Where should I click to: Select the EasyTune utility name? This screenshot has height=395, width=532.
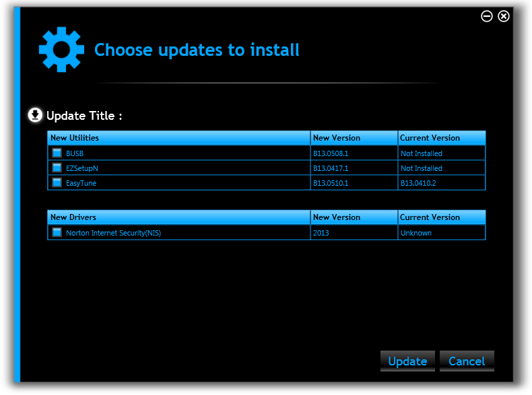click(x=81, y=184)
